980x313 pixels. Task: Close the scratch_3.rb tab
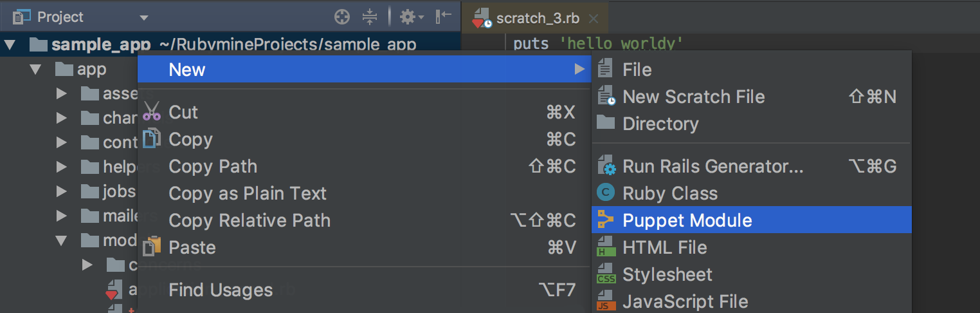tap(593, 19)
